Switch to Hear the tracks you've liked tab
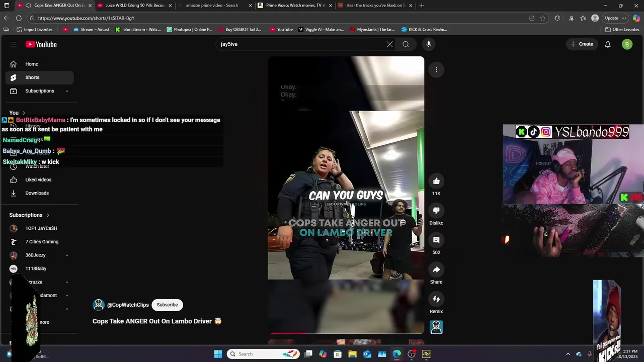The image size is (644, 362). [375, 6]
